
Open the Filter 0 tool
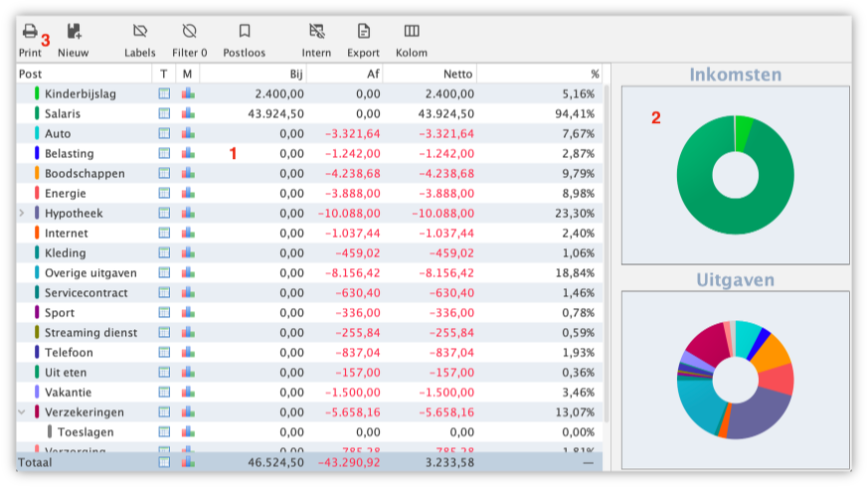point(190,32)
